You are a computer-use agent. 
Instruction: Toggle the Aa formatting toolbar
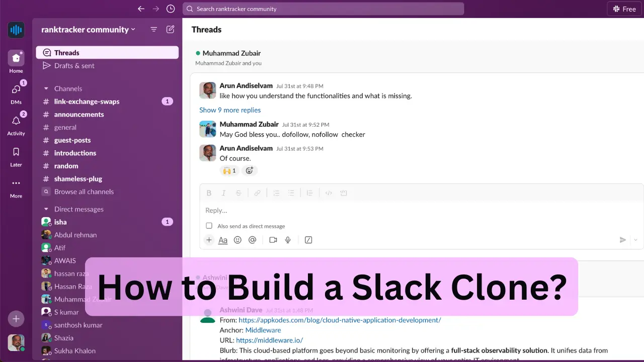(223, 240)
